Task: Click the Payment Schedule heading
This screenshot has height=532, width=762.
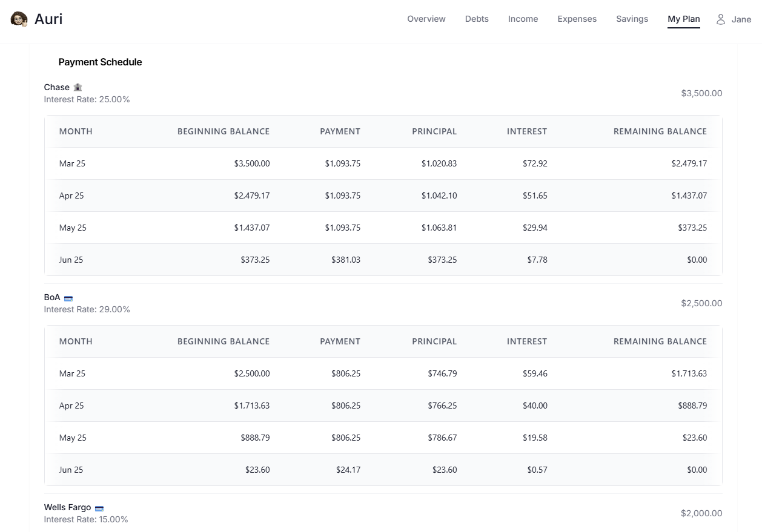Action: click(100, 62)
